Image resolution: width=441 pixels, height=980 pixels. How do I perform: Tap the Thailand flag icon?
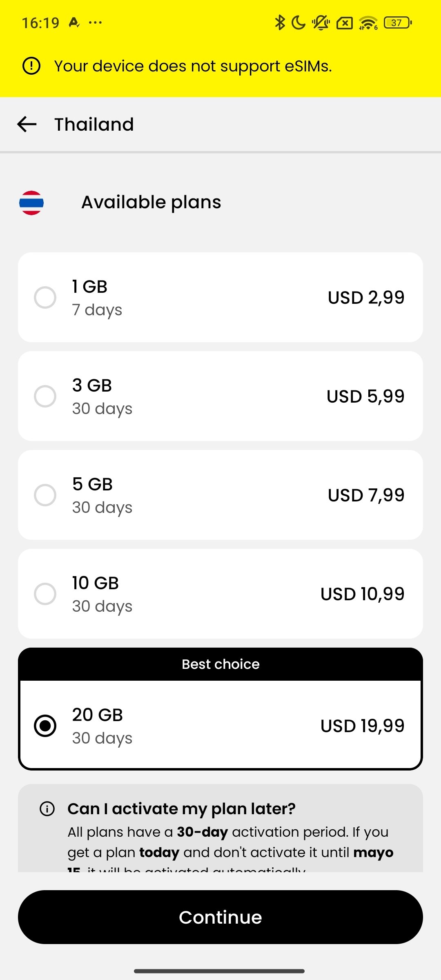click(31, 203)
